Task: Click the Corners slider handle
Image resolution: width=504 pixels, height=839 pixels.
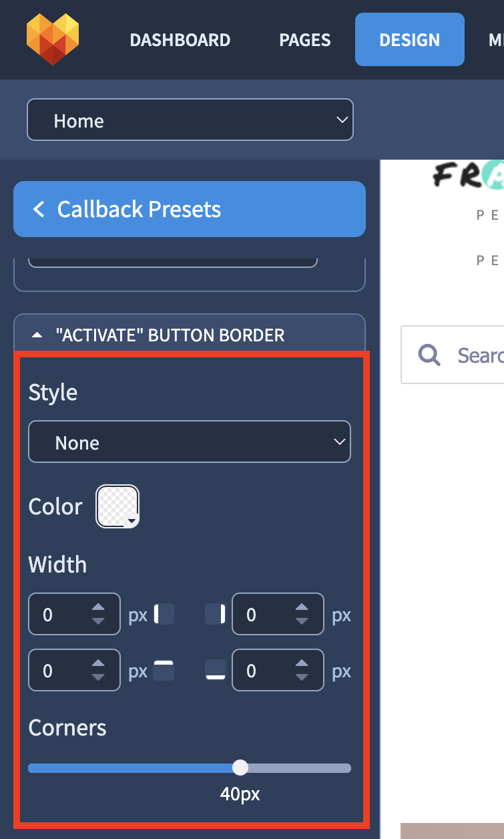Action: pos(240,768)
